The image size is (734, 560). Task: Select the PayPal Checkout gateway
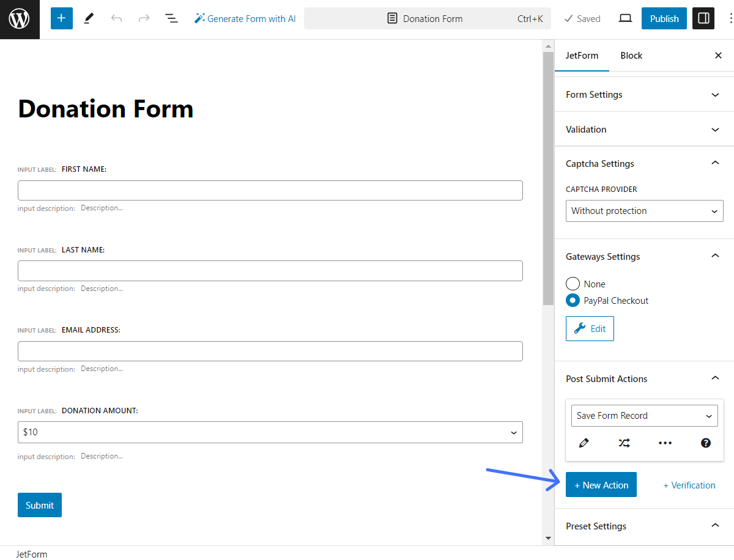[573, 300]
